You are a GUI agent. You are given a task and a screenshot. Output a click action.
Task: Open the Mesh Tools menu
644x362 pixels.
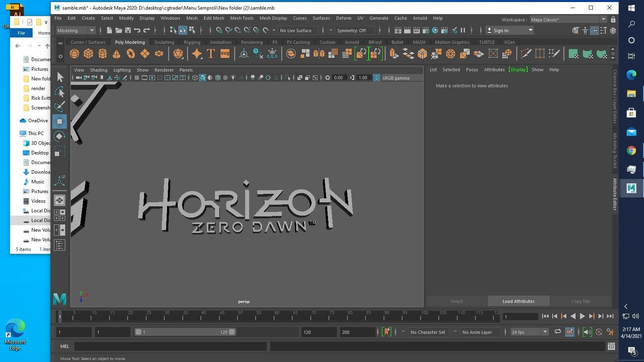point(242,18)
